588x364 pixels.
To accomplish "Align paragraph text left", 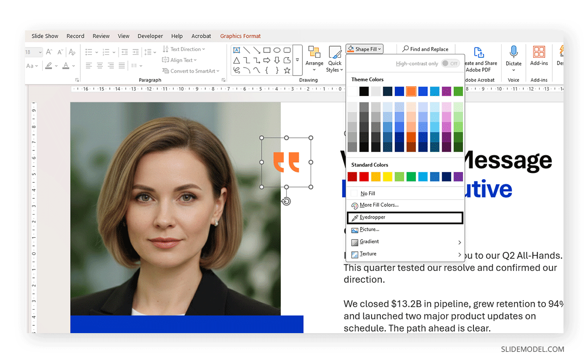I will (x=89, y=66).
